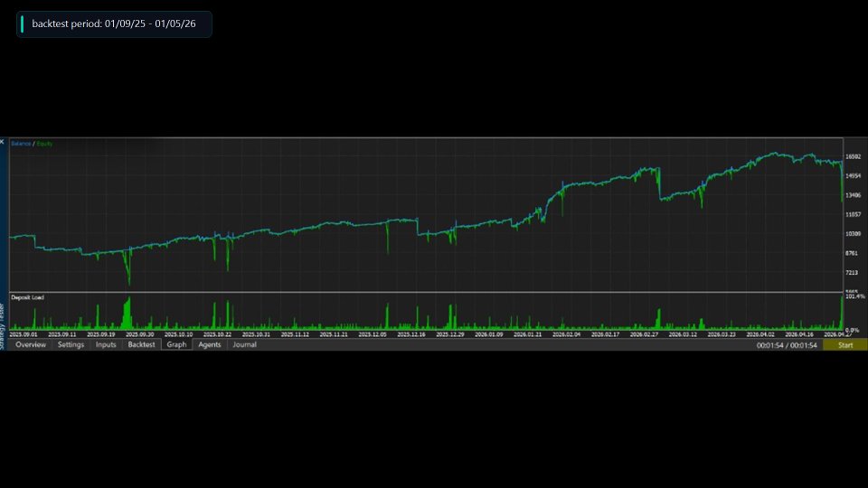Screen dimensions: 868x488
Task: Select the Backtest tab
Action: pyautogui.click(x=141, y=344)
